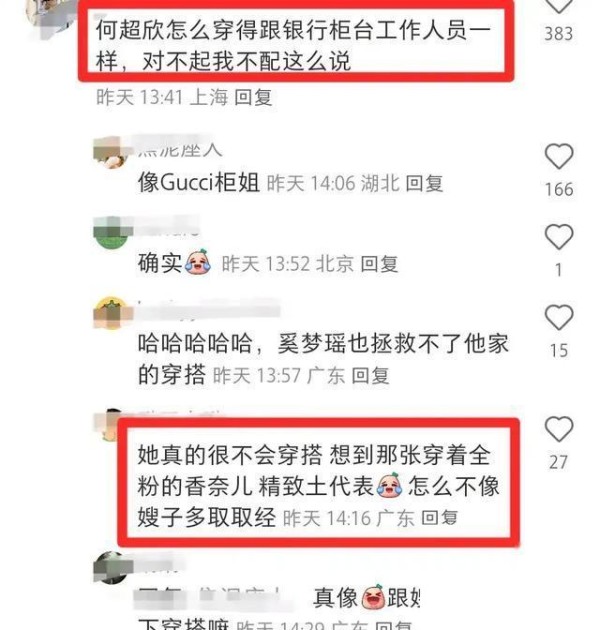Reply to the 上海 comment at 13:41
Image resolution: width=600 pixels, height=630 pixels.
tap(253, 98)
